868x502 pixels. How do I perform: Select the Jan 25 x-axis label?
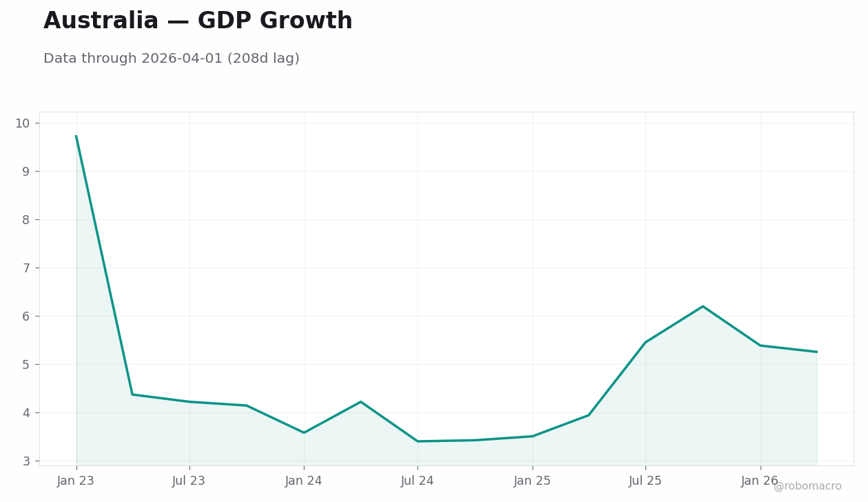click(x=533, y=481)
